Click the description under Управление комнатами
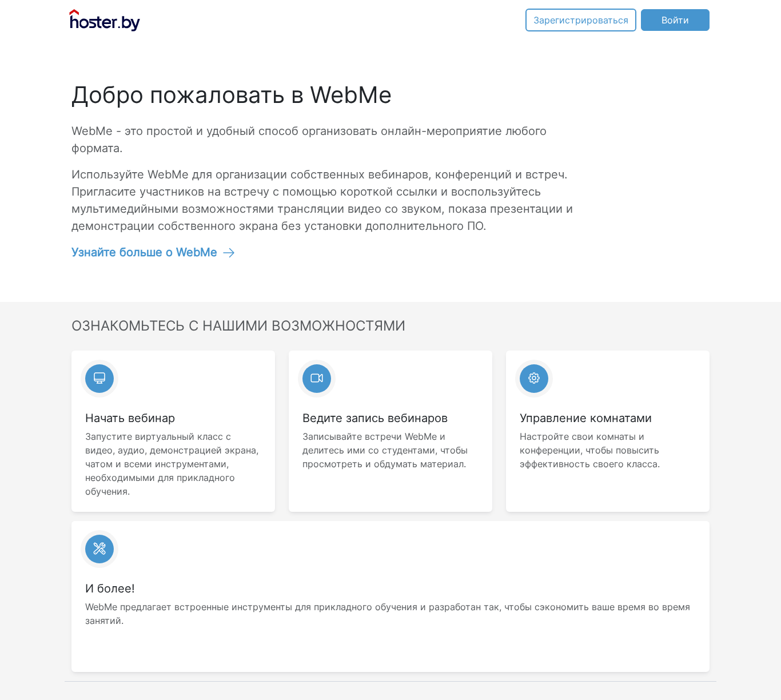Image resolution: width=781 pixels, height=700 pixels. click(589, 450)
